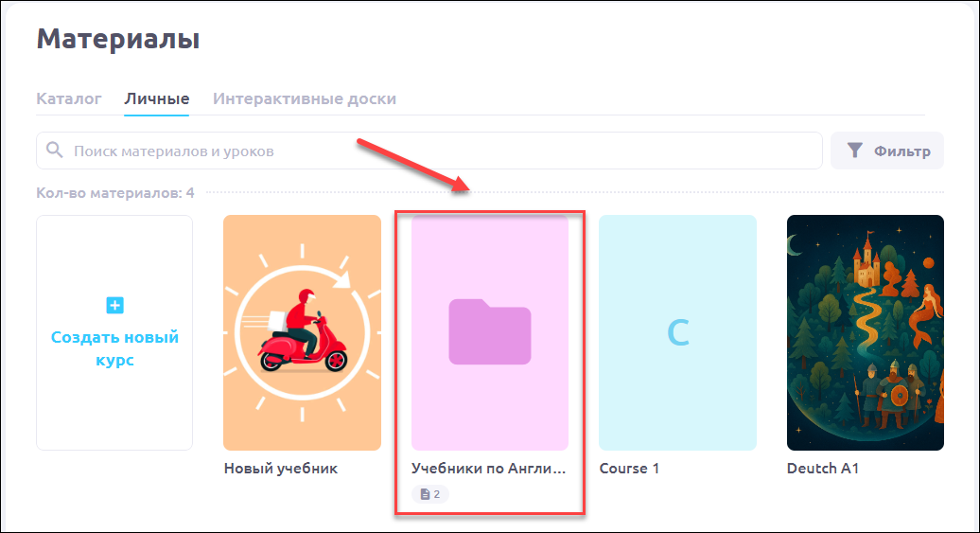Select the Course 1 light blue card
The width and height of the screenshot is (980, 533).
[677, 333]
